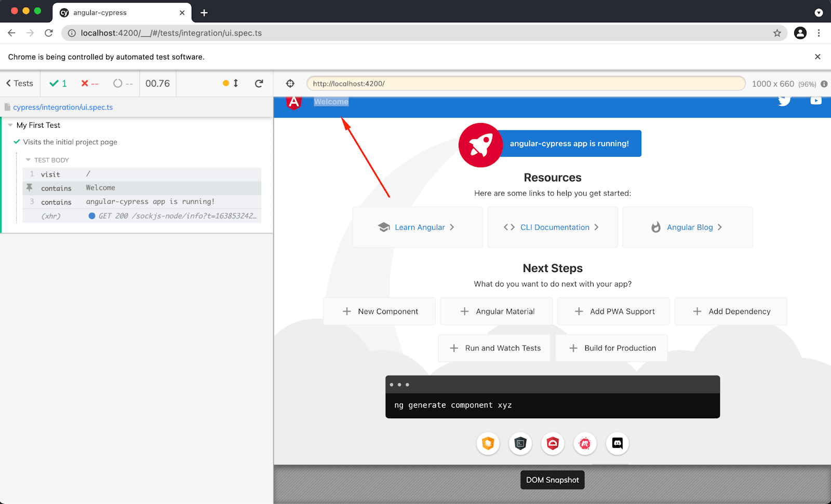This screenshot has height=504, width=831.
Task: Click the Cypress app URL field
Action: pos(526,83)
